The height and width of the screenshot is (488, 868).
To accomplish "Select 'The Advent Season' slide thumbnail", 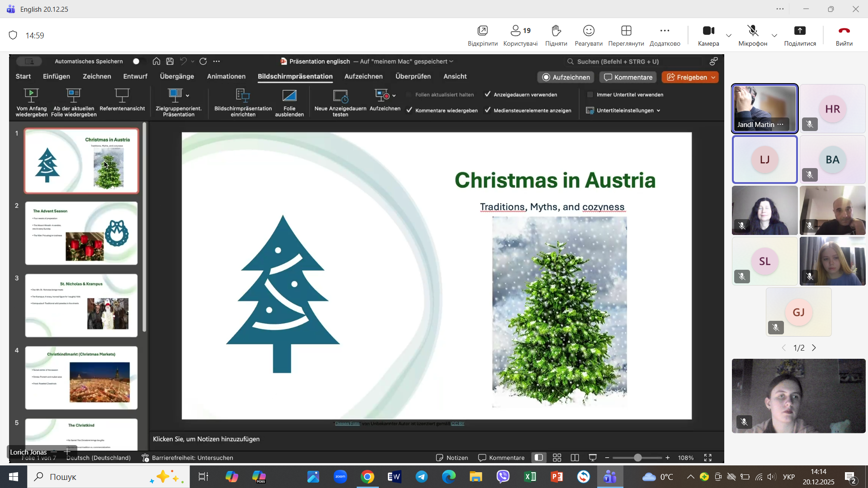I will click(81, 233).
